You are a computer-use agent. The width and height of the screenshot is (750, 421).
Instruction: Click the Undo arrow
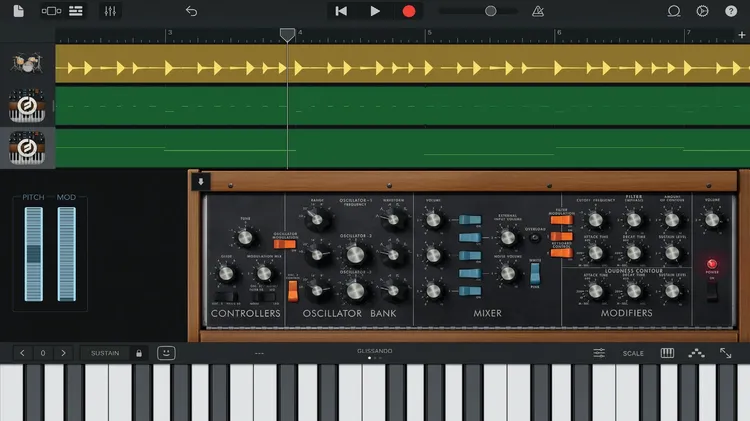click(x=191, y=11)
